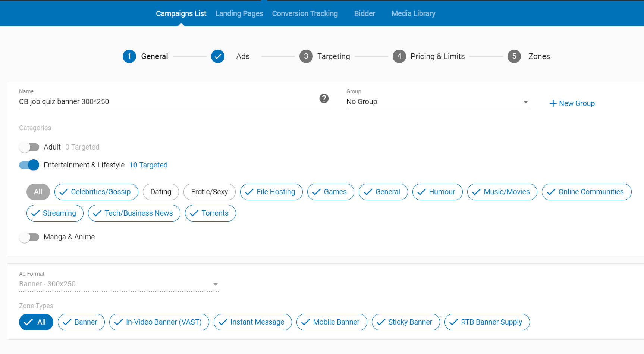Open the Landing Pages tab
Image resolution: width=644 pixels, height=354 pixels.
tap(239, 14)
